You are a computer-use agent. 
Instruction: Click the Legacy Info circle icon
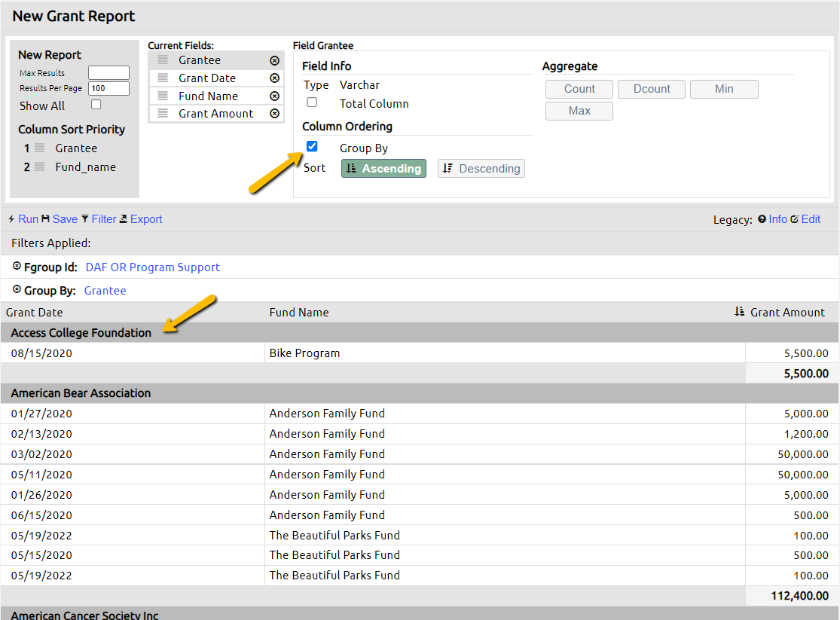[x=762, y=219]
